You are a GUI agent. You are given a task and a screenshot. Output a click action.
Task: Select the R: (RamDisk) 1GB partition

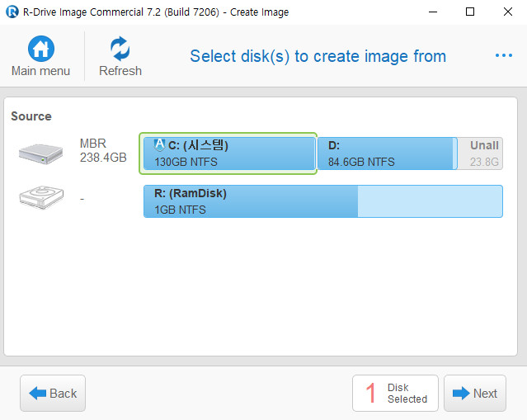pyautogui.click(x=323, y=201)
